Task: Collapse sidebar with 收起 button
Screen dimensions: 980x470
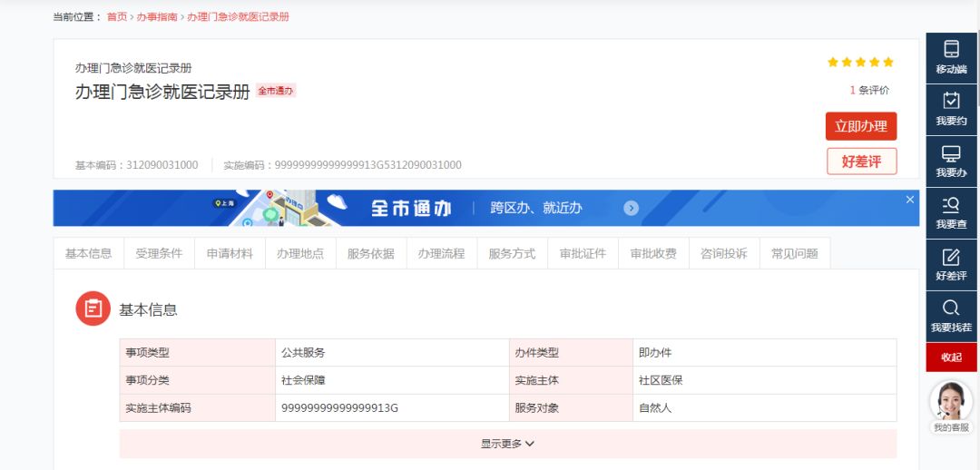Action: [x=951, y=357]
